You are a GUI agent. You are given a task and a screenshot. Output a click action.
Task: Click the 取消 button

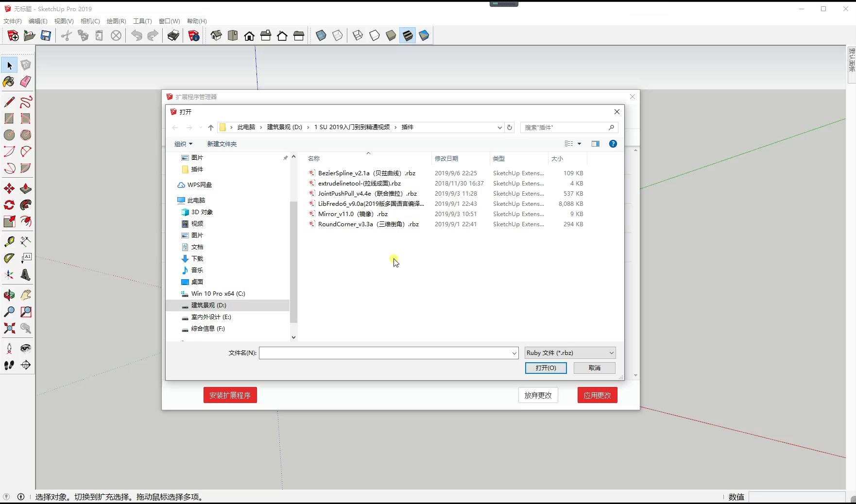[x=594, y=368]
